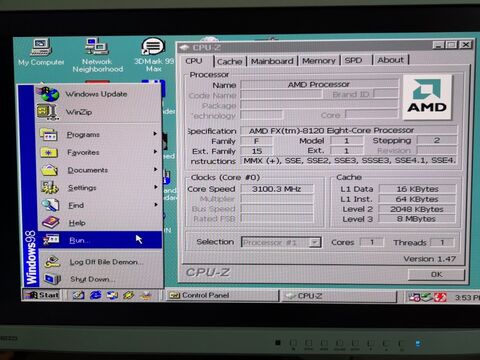This screenshot has width=480, height=360.
Task: Switch to Control Panel taskbar button
Action: pos(222,295)
